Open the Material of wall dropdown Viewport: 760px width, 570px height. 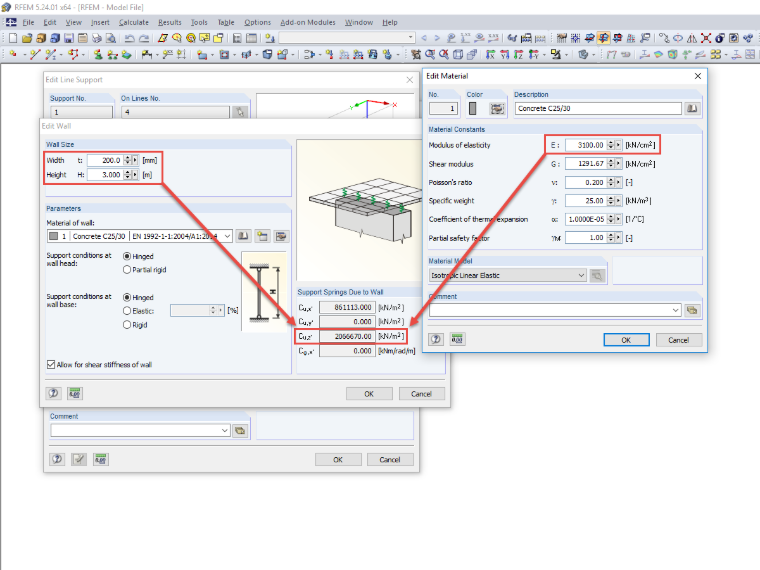click(x=227, y=236)
